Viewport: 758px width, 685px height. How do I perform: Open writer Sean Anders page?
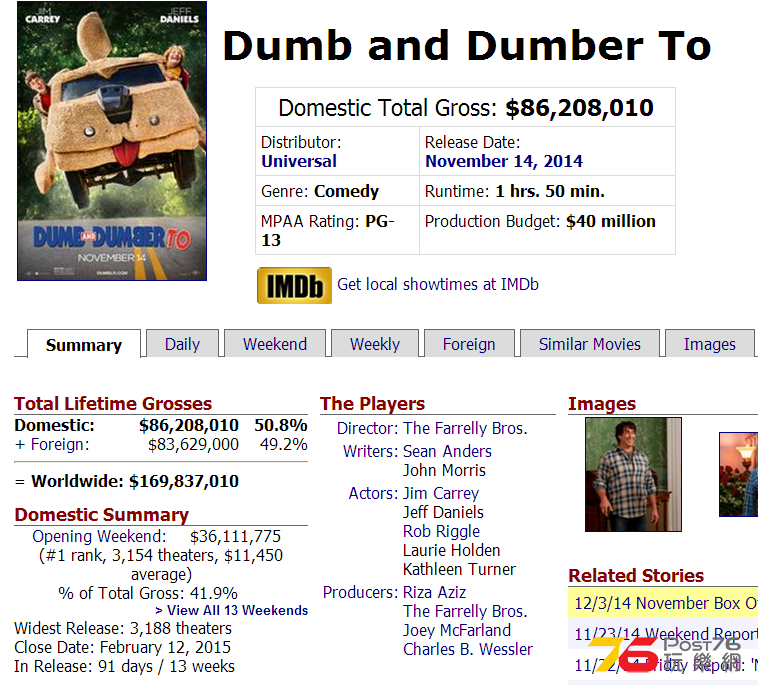tap(447, 451)
